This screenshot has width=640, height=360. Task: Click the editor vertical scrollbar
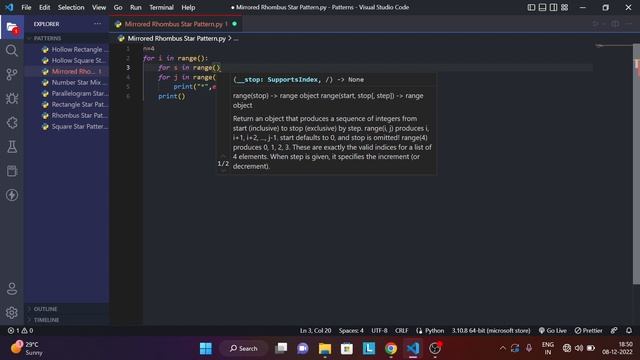click(636, 163)
